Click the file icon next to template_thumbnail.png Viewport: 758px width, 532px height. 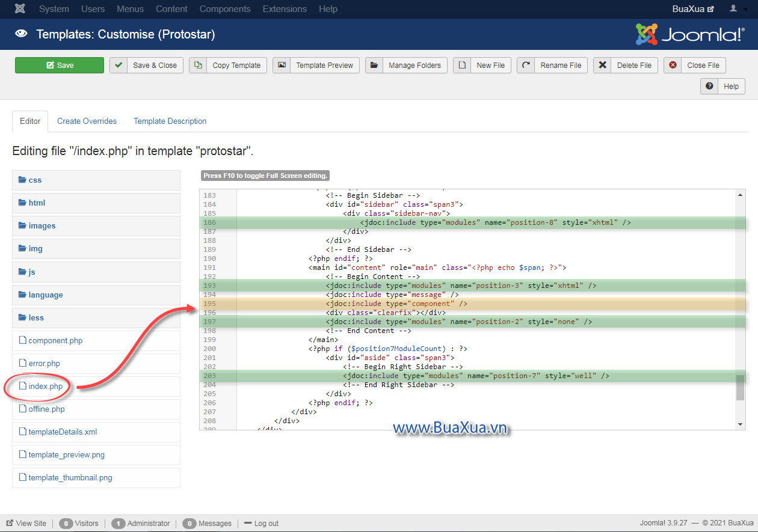click(23, 477)
